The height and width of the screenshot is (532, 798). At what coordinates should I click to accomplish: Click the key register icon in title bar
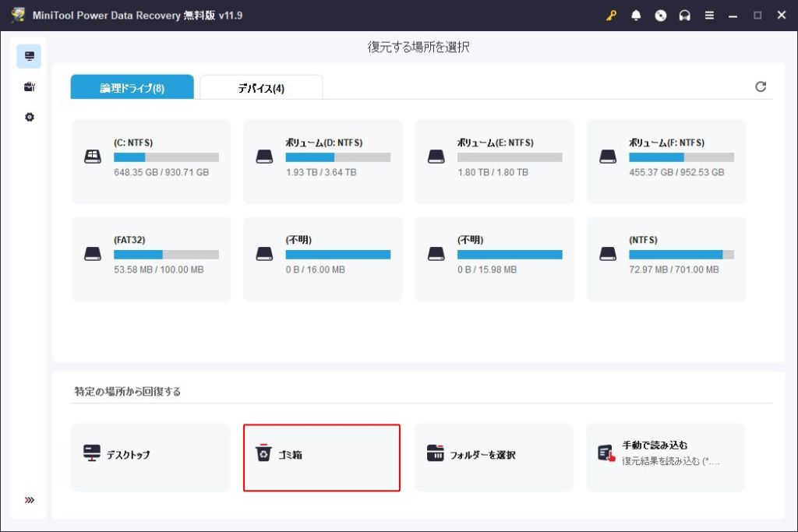612,16
